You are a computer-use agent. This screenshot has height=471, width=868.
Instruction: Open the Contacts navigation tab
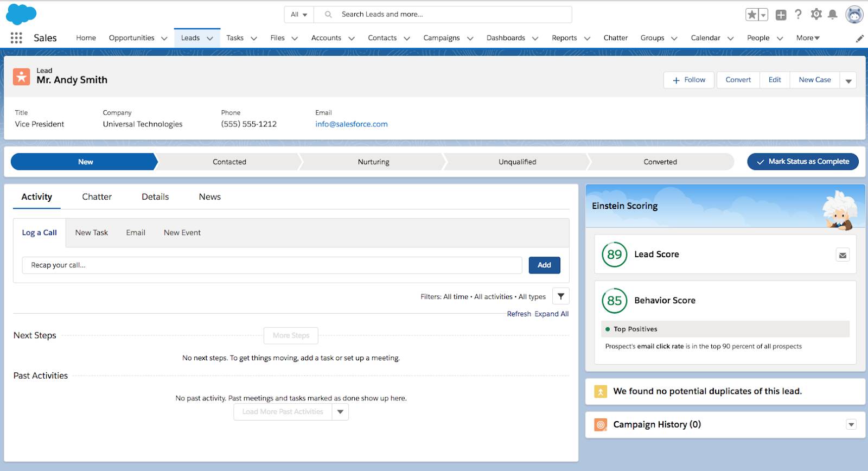[382, 38]
